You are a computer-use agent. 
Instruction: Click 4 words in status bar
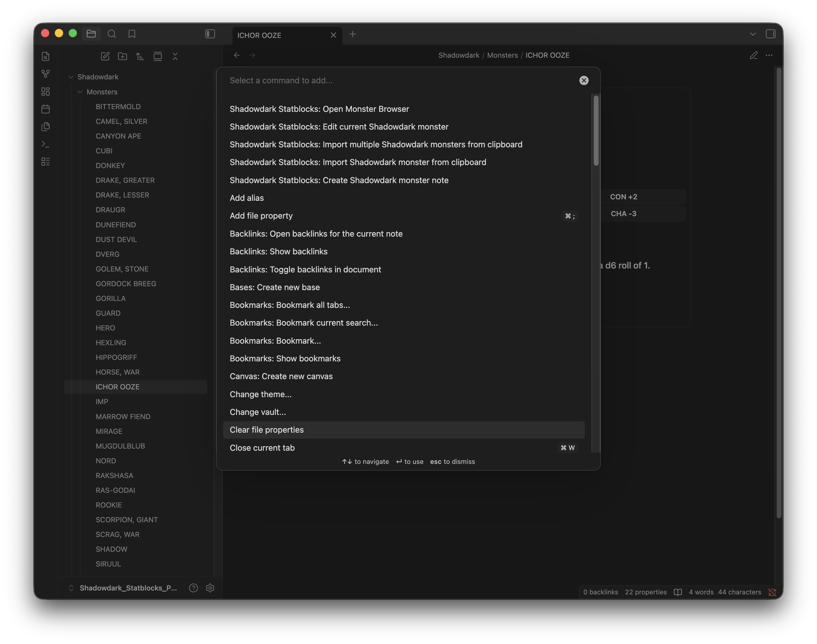(x=701, y=592)
